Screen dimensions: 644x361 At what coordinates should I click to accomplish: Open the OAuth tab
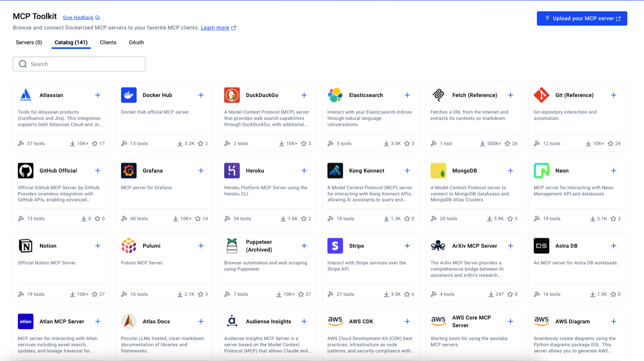136,42
